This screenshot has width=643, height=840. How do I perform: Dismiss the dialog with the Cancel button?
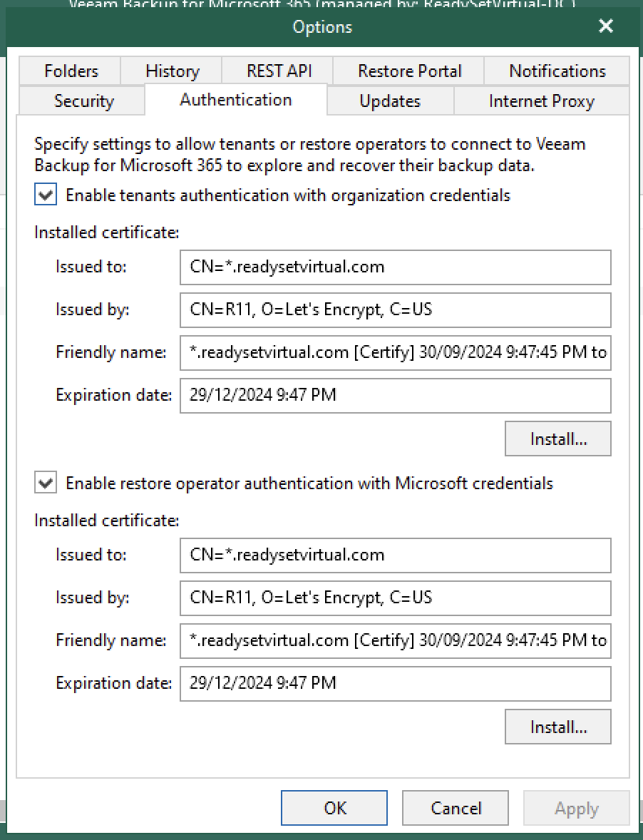[x=455, y=808]
